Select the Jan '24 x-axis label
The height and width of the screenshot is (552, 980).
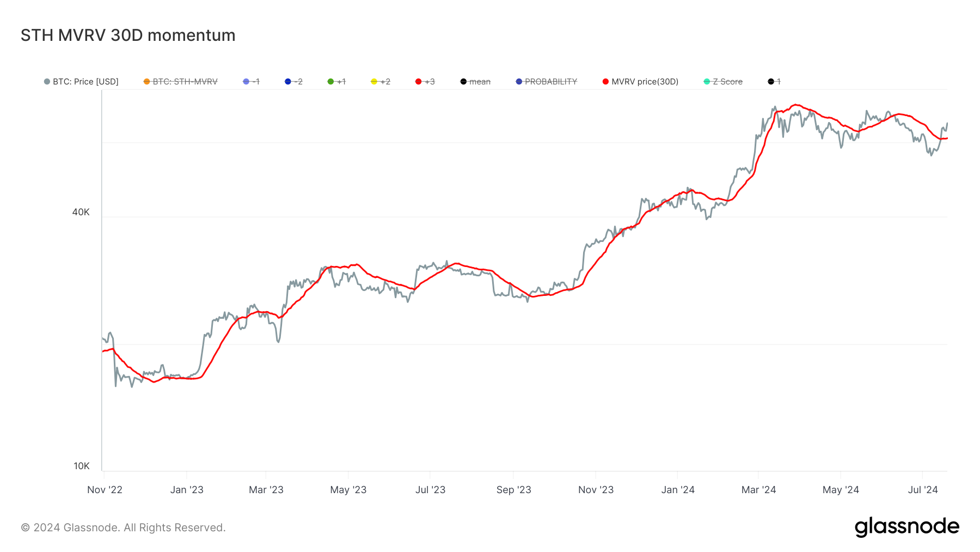(678, 490)
